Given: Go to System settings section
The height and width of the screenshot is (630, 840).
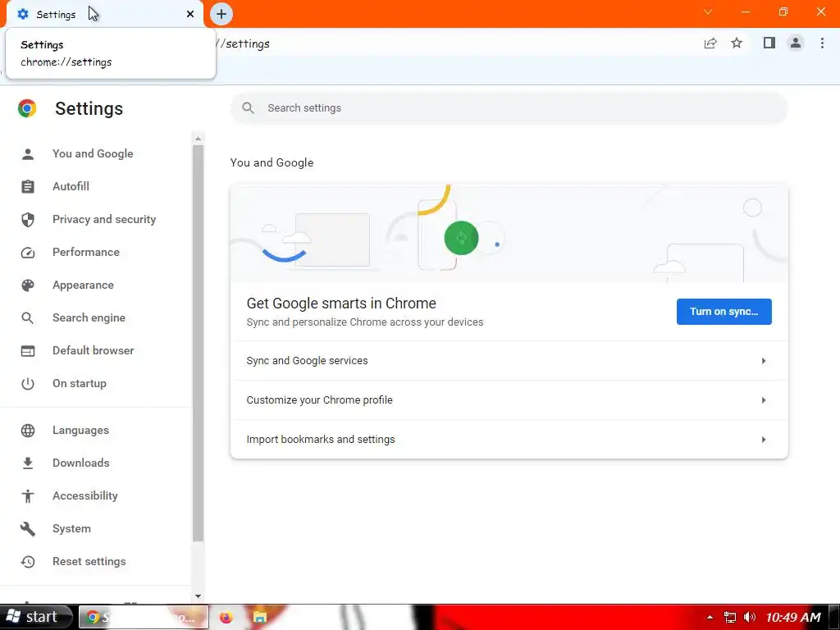Looking at the screenshot, I should pos(71,529).
